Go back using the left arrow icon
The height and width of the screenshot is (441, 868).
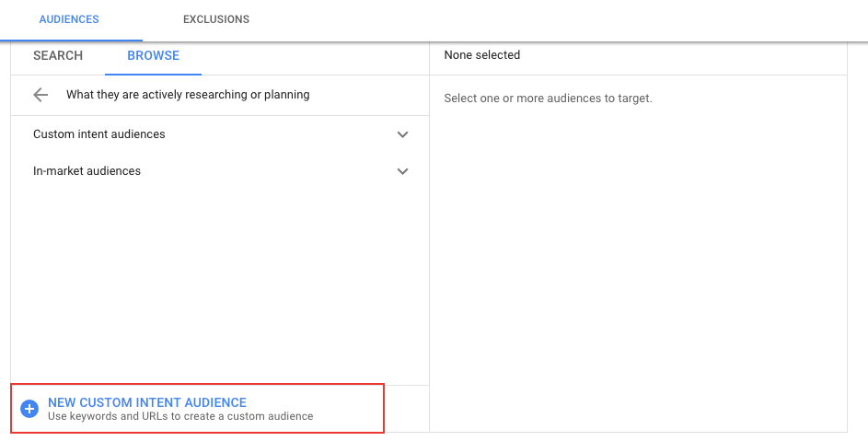pyautogui.click(x=40, y=95)
